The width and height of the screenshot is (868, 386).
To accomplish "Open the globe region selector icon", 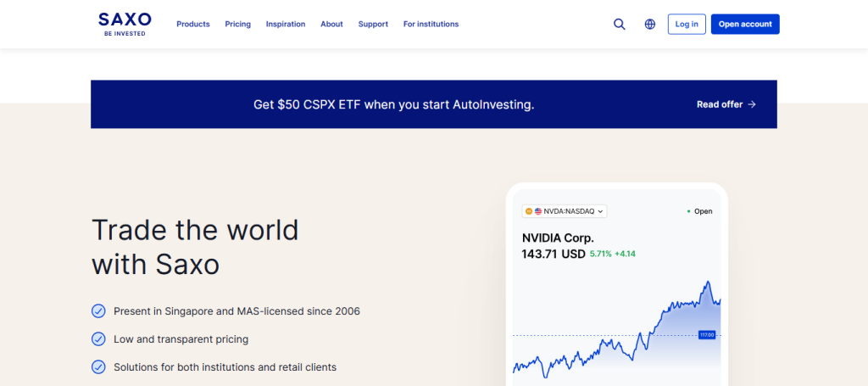I will pos(650,25).
